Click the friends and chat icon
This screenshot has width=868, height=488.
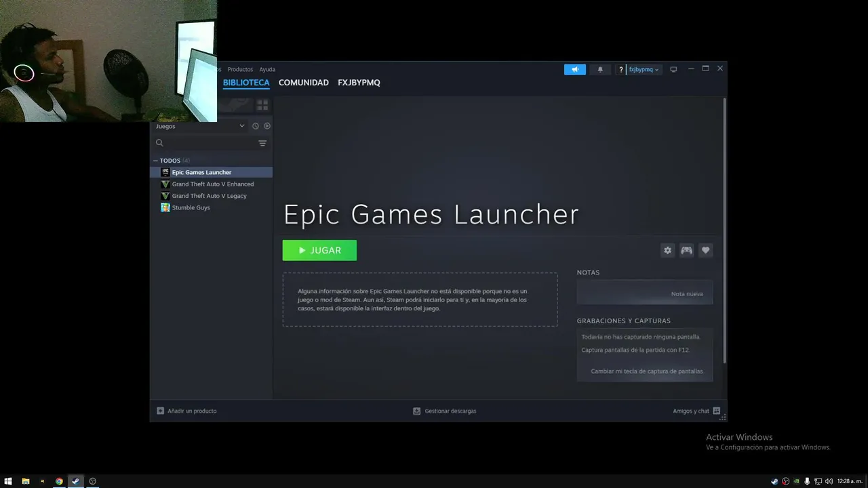716,411
